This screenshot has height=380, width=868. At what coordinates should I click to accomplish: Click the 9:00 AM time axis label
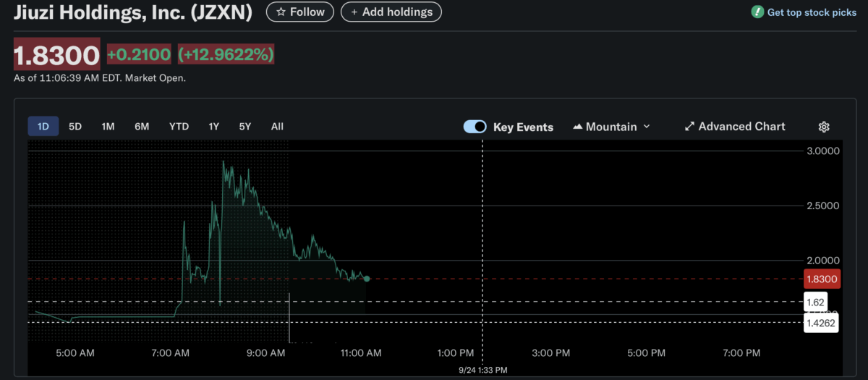pyautogui.click(x=267, y=353)
